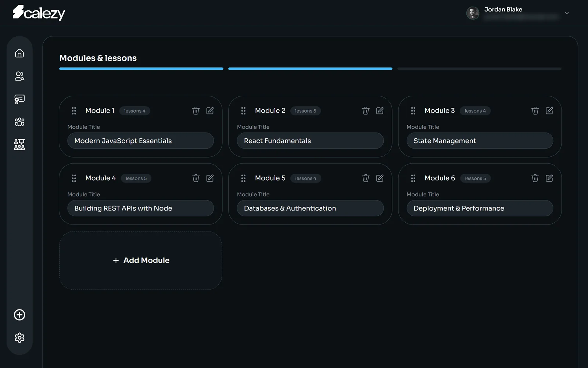Image resolution: width=588 pixels, height=368 pixels.
Task: Click the first progress step bar
Action: (141, 68)
